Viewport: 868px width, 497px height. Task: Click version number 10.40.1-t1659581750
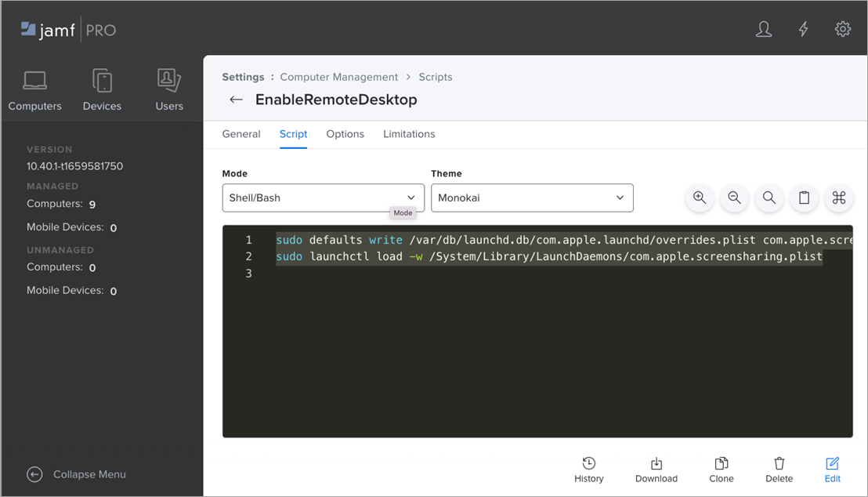pyautogui.click(x=74, y=166)
